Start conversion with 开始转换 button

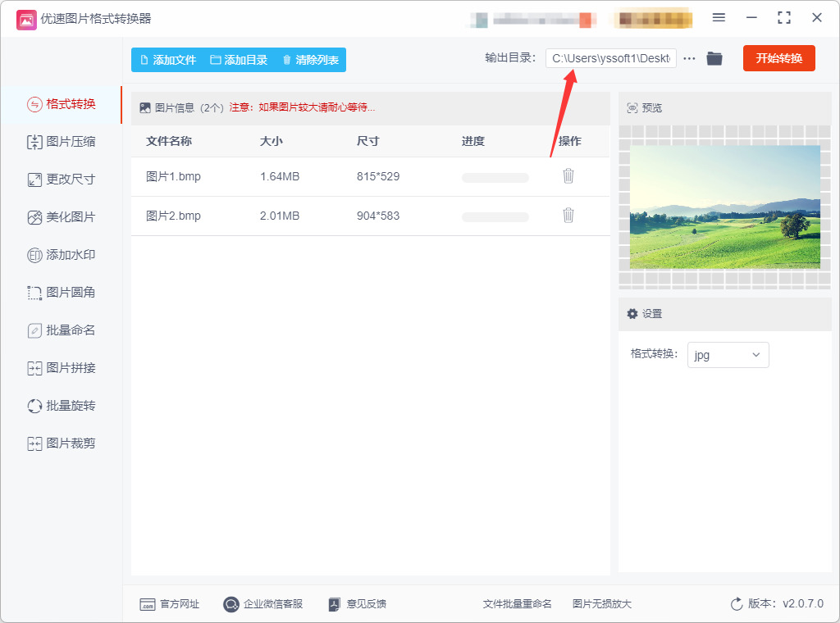[x=779, y=58]
